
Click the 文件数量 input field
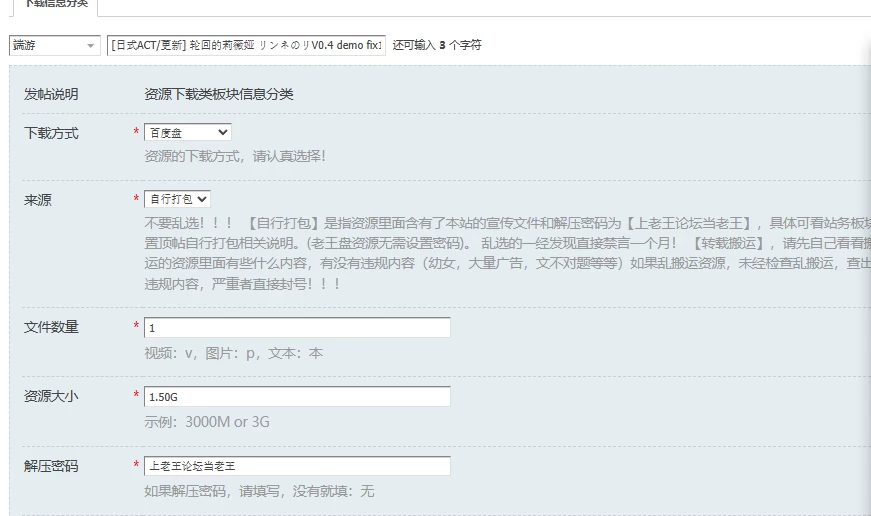(x=297, y=328)
